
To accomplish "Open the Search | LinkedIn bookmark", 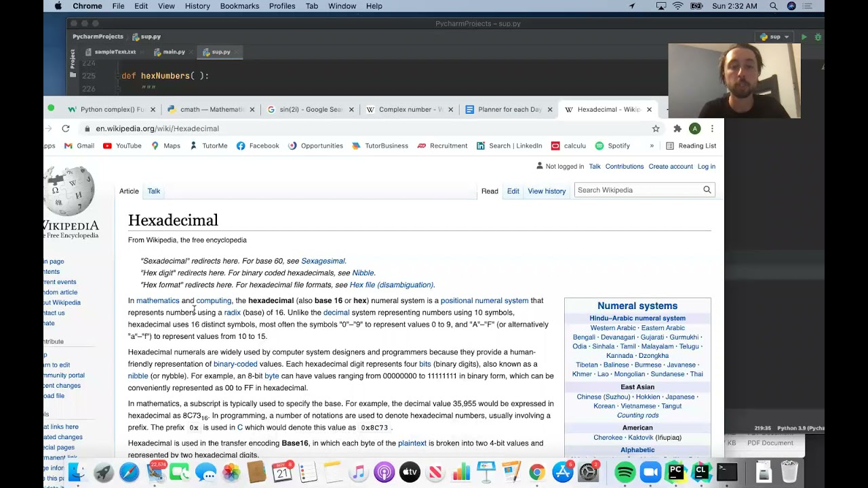I will click(x=509, y=146).
